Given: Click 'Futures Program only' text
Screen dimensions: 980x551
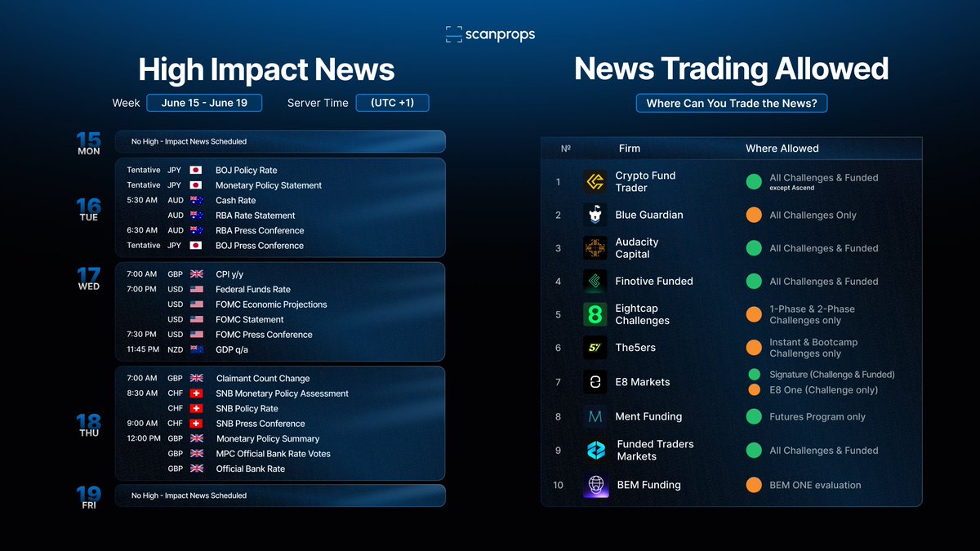Looking at the screenshot, I should point(817,416).
